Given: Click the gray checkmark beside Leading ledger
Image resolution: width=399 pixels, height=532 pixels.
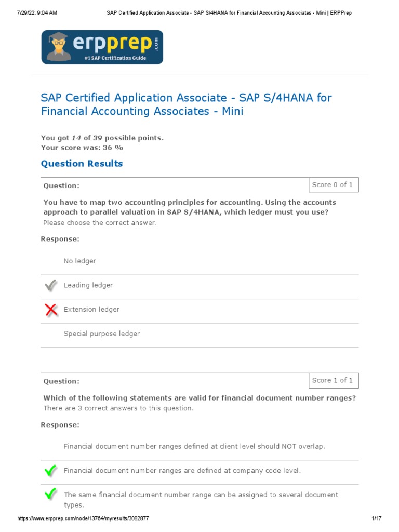Looking at the screenshot, I should 51,285.
